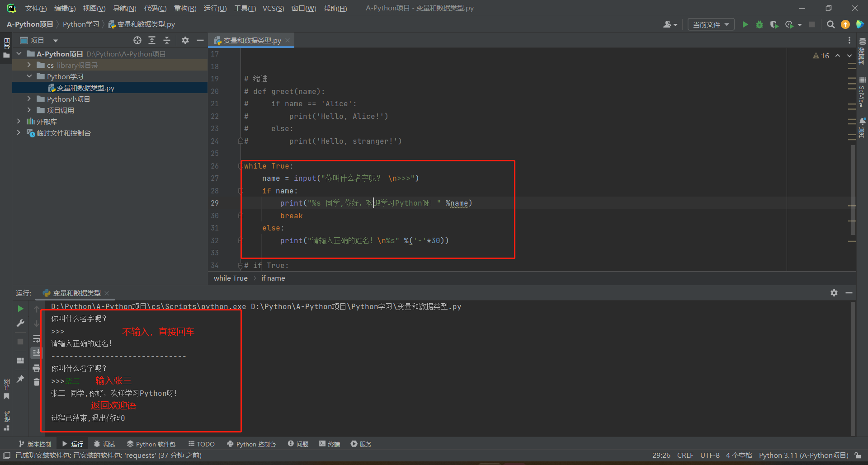Expand the 外部库 node in the project tree
This screenshot has height=465, width=868.
[x=19, y=122]
